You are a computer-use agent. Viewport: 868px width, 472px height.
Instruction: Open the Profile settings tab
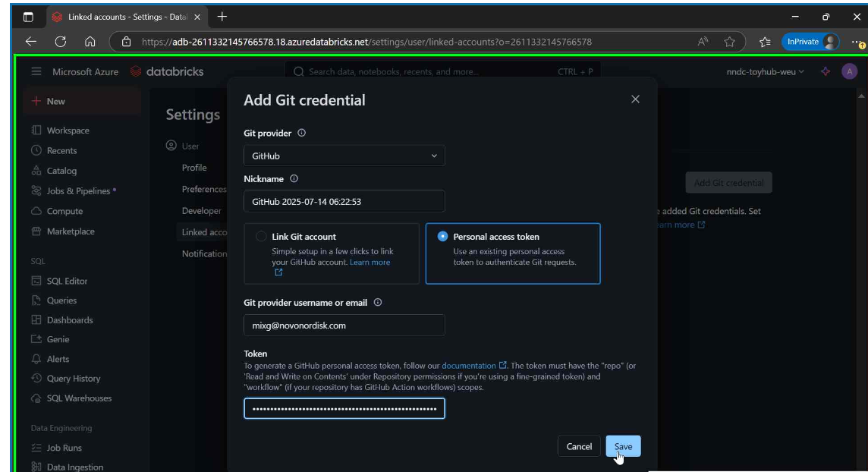pyautogui.click(x=193, y=168)
